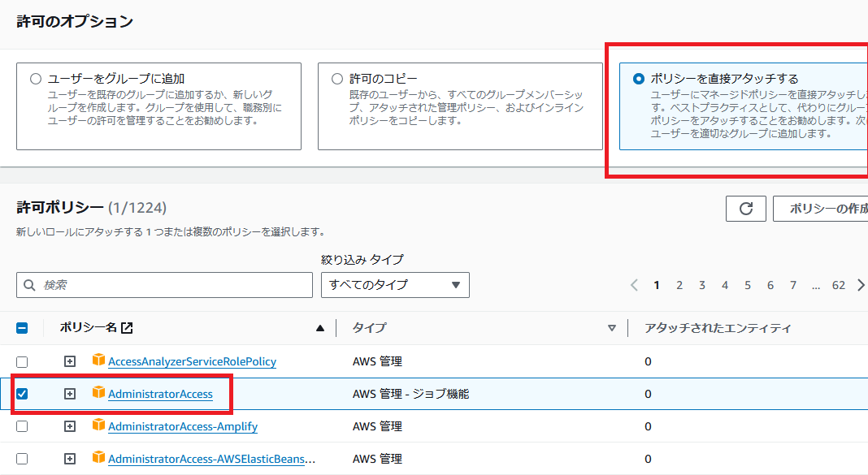Jump to last pagination page 62

click(839, 285)
